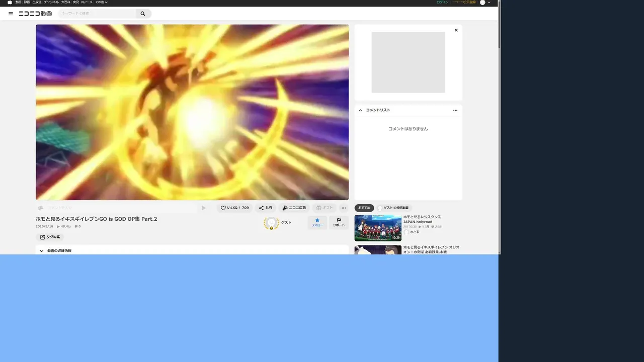The image size is (644, 362).
Task: Click the ゲスト uploader avatar with laurel wreath
Action: (271, 223)
